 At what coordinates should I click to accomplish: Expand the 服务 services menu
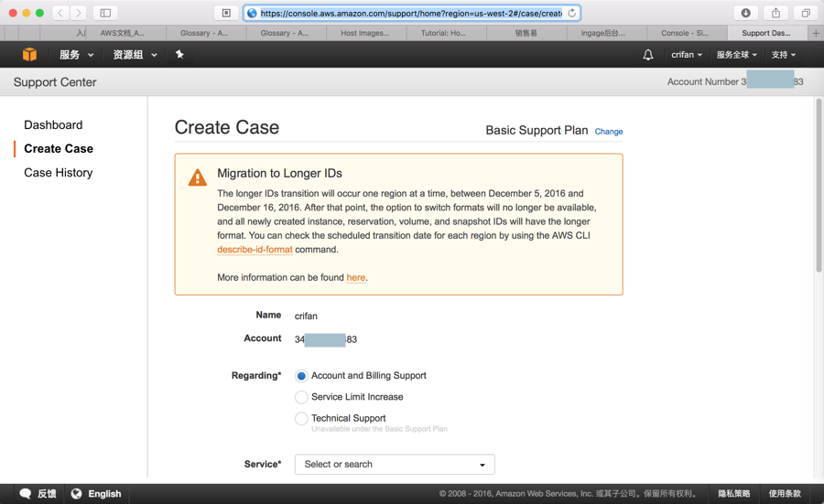click(x=76, y=55)
